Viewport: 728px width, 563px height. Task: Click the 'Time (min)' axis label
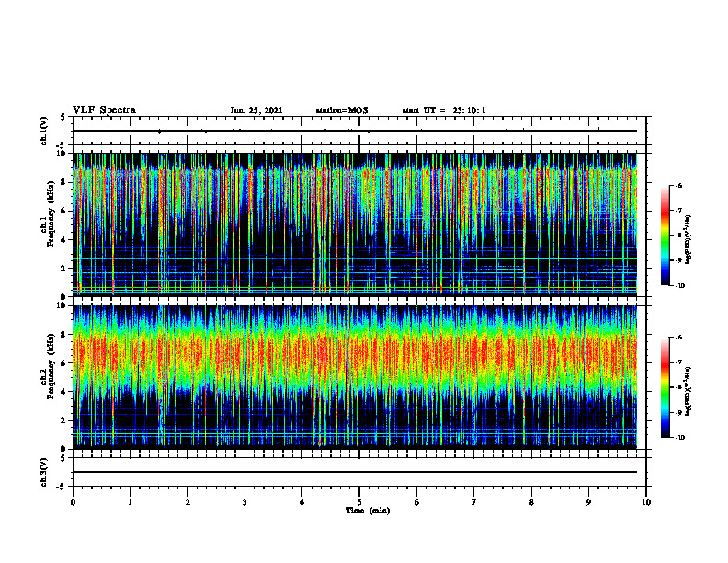pyautogui.click(x=368, y=511)
